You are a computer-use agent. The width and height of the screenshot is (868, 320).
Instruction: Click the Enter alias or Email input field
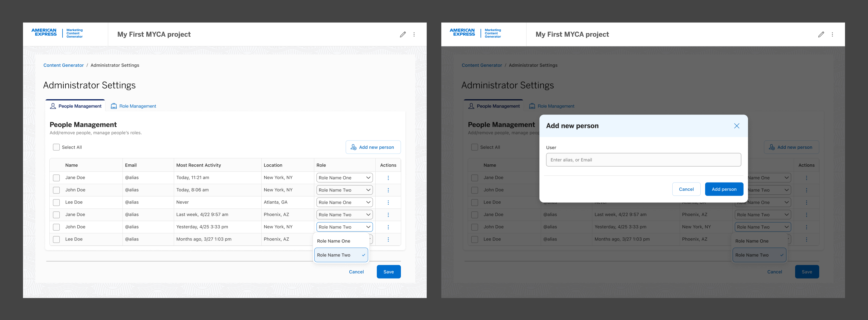pyautogui.click(x=643, y=160)
